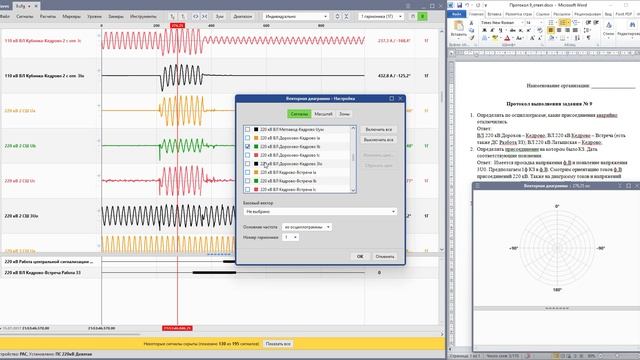Check the Дорохово-Кедрово 3Io signal checkbox
This screenshot has width=640, height=360.
(247, 164)
